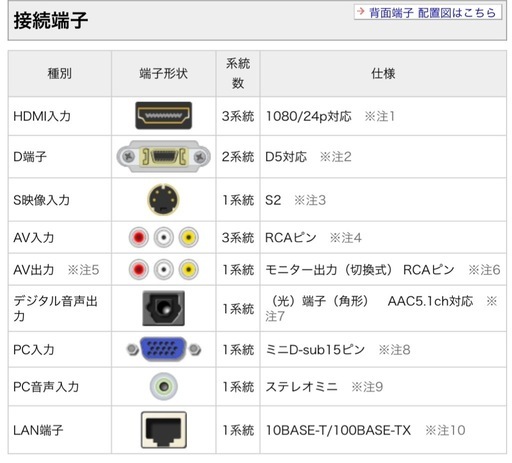Click the red RCA jack in AV出力 row
Screen dimensions: 512x463
click(139, 269)
